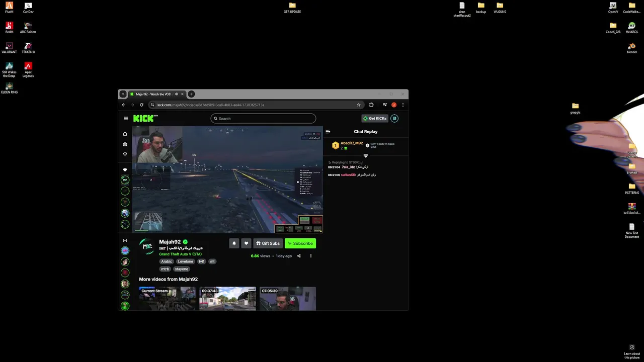The width and height of the screenshot is (644, 362).
Task: Open the Apex Legends desktop icon
Action: click(x=28, y=70)
